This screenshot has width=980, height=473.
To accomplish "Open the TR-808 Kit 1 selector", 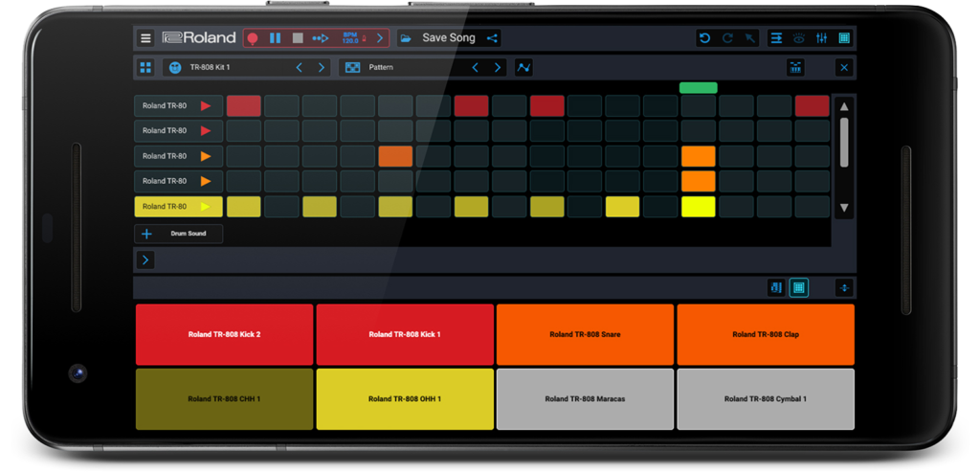I will [247, 68].
